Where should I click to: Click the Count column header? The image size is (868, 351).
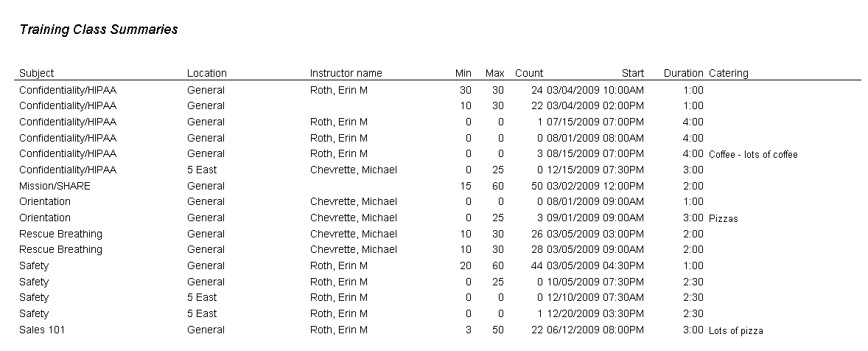coord(528,73)
